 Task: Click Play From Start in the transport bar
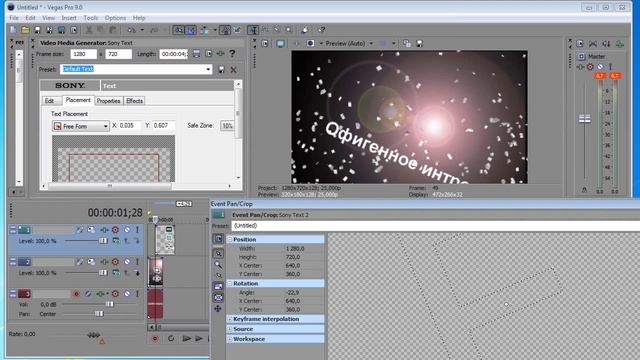[x=187, y=338]
